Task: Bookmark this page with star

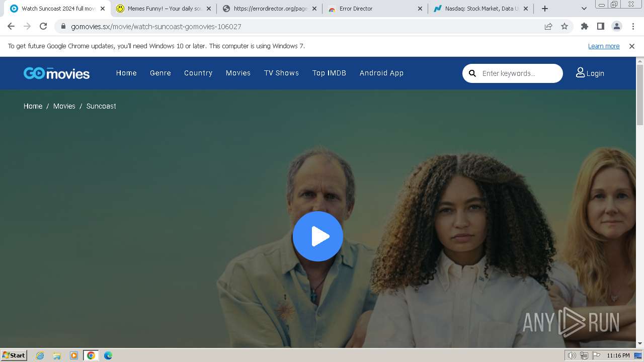Action: [x=565, y=26]
